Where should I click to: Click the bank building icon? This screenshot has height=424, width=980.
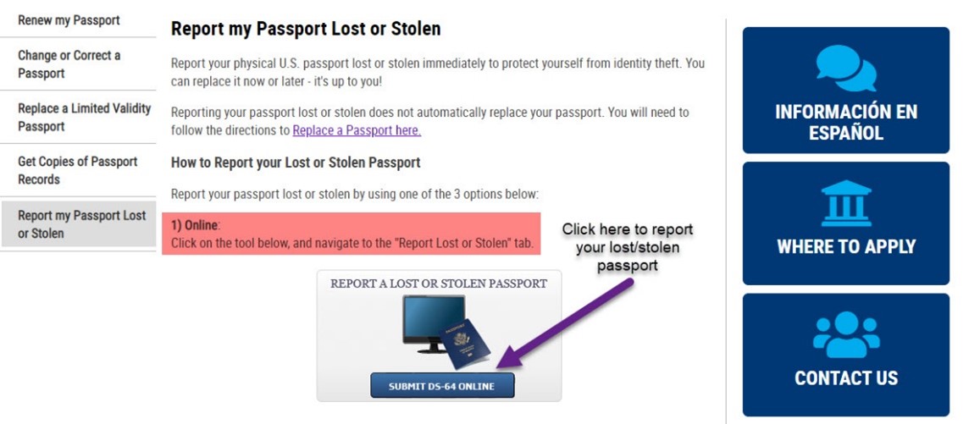[845, 201]
